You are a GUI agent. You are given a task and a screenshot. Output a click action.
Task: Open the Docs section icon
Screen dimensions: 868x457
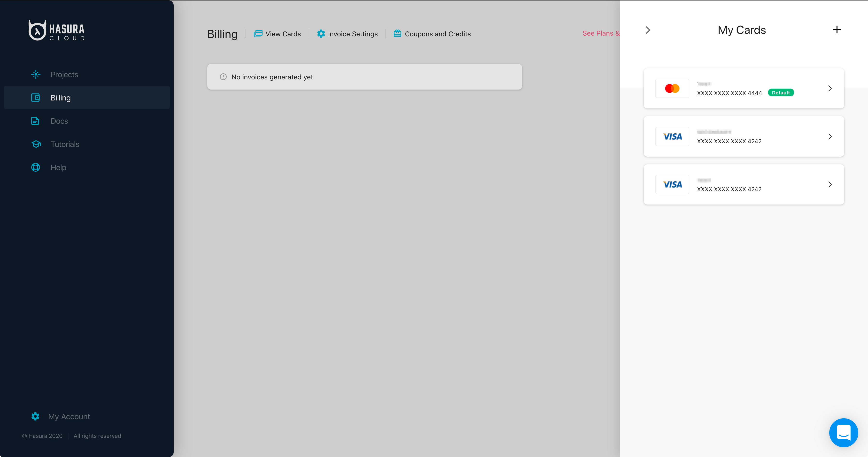35,121
